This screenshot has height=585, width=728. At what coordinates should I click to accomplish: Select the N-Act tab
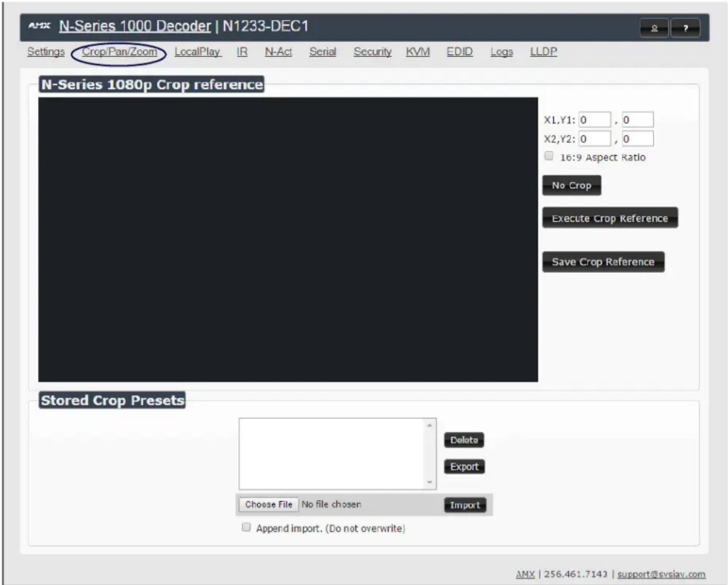click(x=278, y=52)
